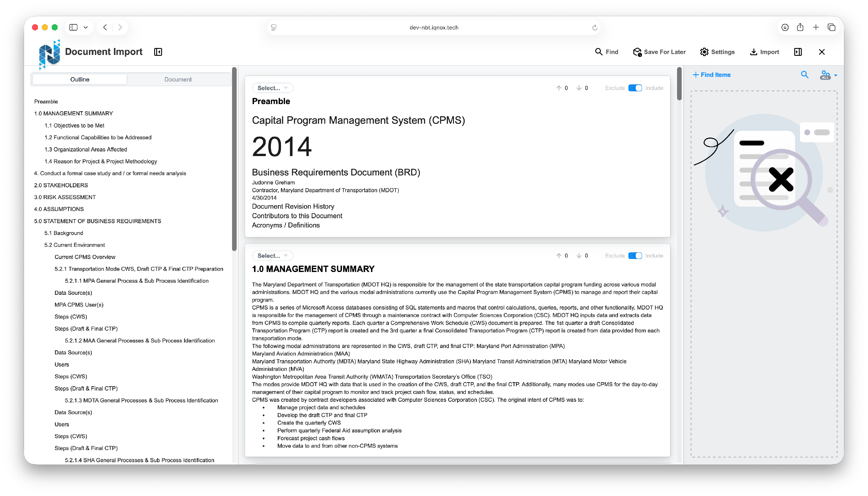This screenshot has height=496, width=868.
Task: Collapse the right panel icon
Action: tap(798, 52)
